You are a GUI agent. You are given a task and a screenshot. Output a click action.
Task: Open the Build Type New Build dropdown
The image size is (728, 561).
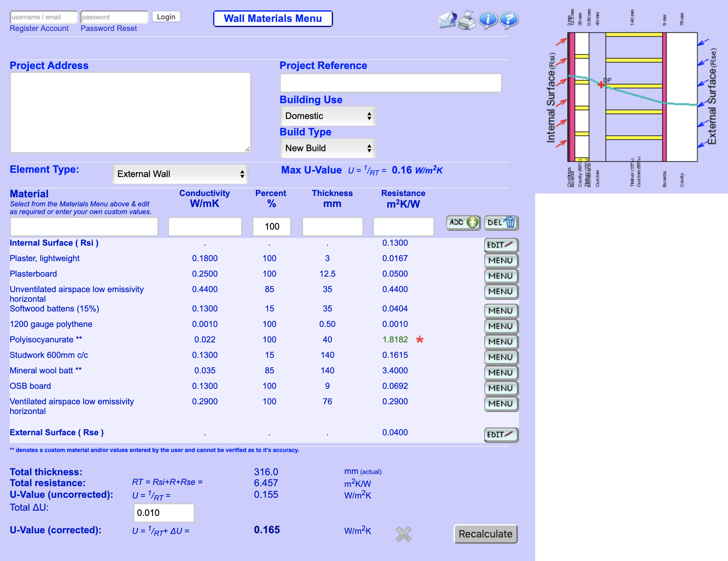point(328,148)
